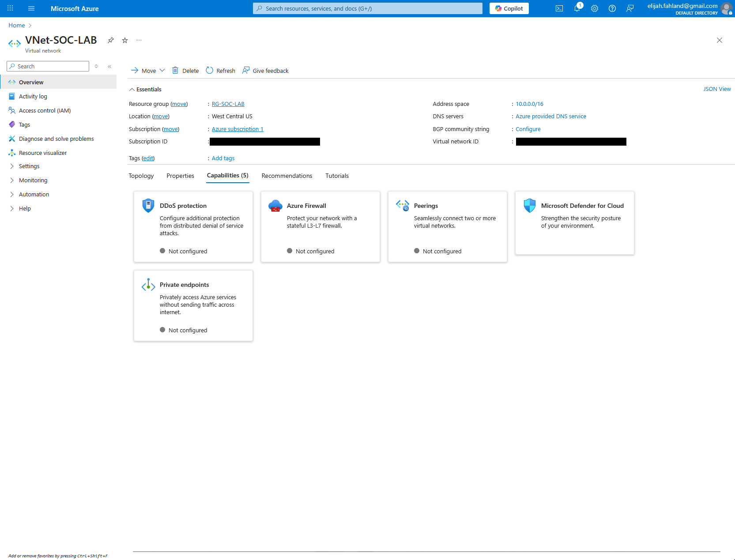This screenshot has height=560, width=735.
Task: Click move link next to Resource group
Action: pos(179,104)
